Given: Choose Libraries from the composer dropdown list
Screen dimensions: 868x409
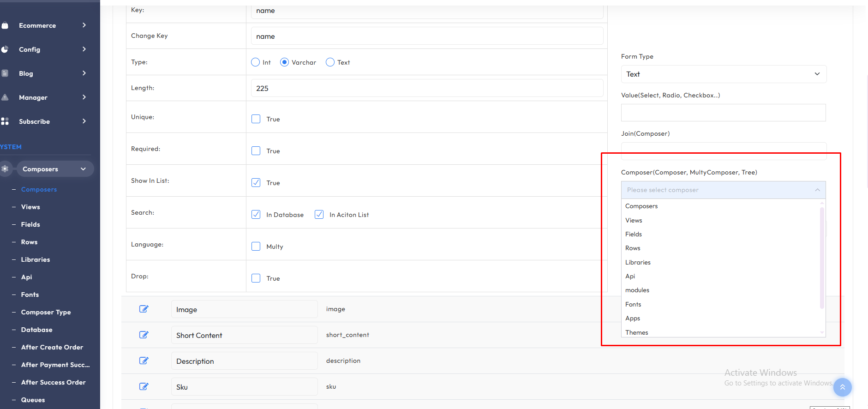Looking at the screenshot, I should point(638,262).
